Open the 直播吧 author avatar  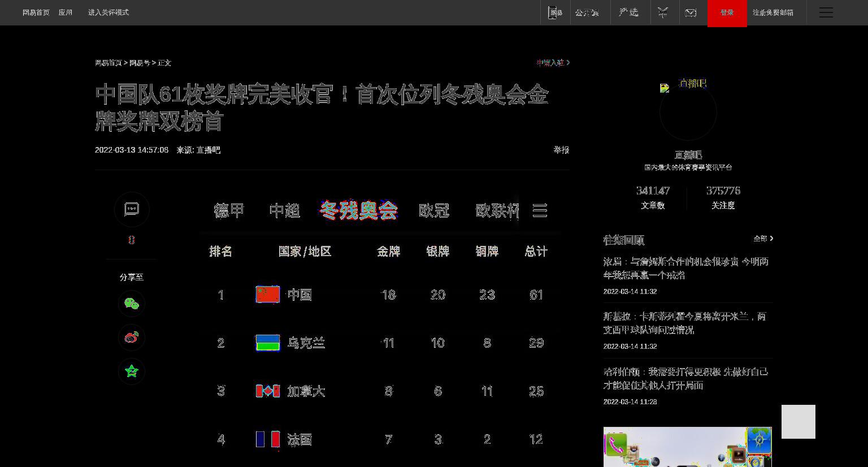[688, 111]
